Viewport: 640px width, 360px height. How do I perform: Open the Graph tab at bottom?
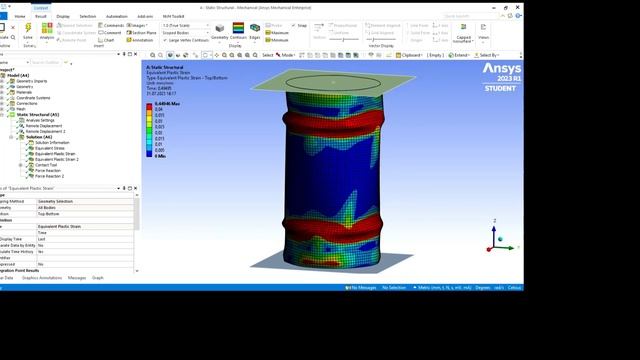coord(98,278)
